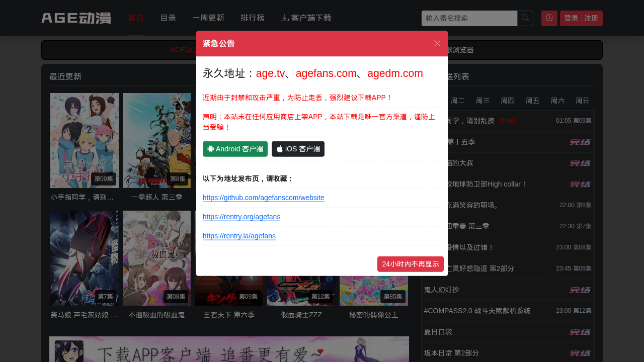This screenshot has width=644, height=362.
Task: Download the iOS client
Action: (298, 149)
